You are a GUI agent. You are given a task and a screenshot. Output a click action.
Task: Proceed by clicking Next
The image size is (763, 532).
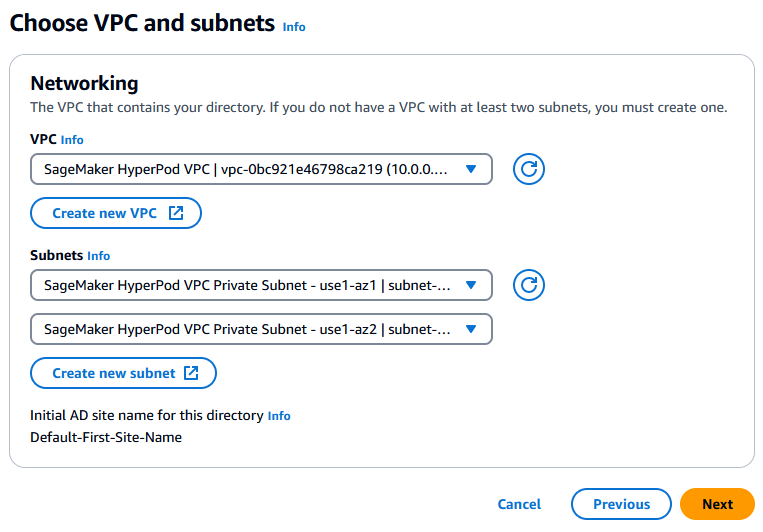click(717, 504)
